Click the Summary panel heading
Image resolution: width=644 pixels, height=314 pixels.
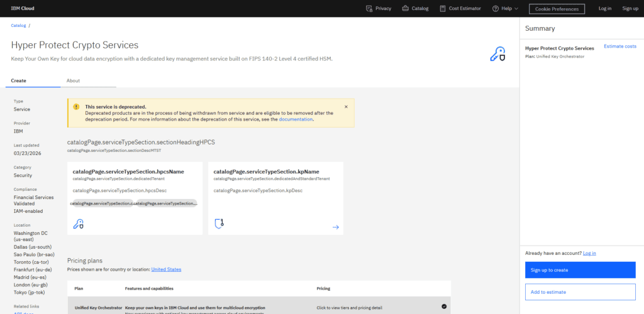540,29
